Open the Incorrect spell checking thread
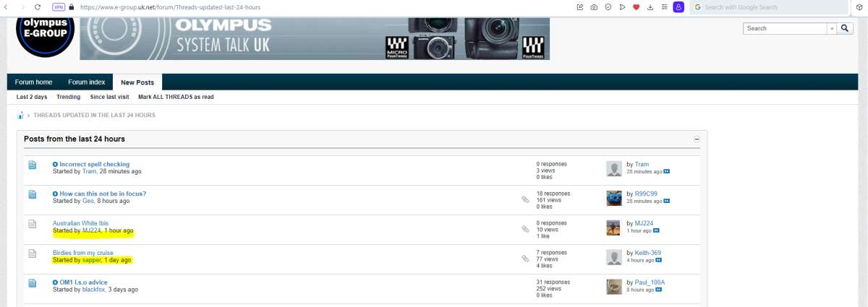This screenshot has height=307, width=868. coord(95,164)
